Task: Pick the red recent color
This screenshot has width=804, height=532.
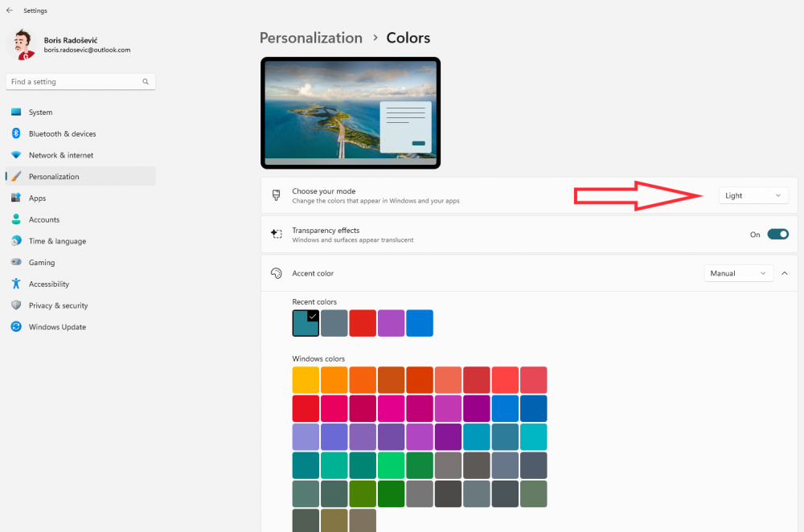Action: [363, 323]
